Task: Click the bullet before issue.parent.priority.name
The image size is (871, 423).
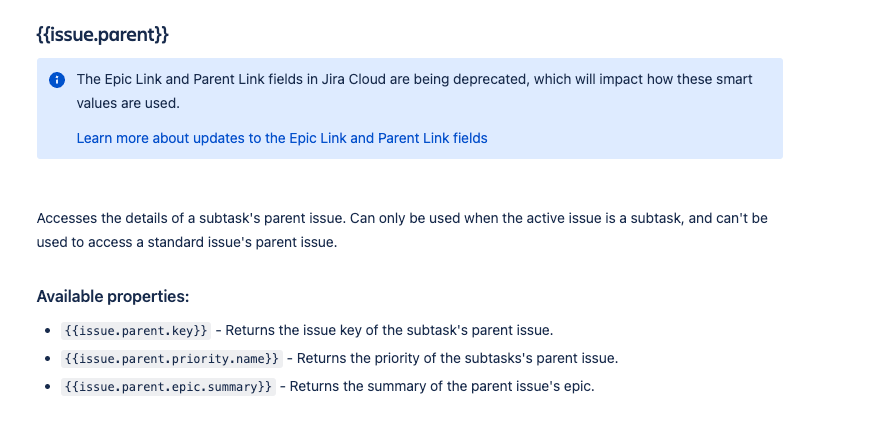Action: (48, 359)
